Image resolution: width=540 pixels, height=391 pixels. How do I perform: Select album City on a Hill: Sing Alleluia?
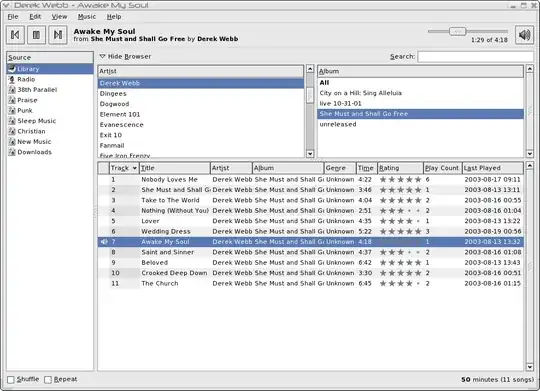tap(420, 93)
